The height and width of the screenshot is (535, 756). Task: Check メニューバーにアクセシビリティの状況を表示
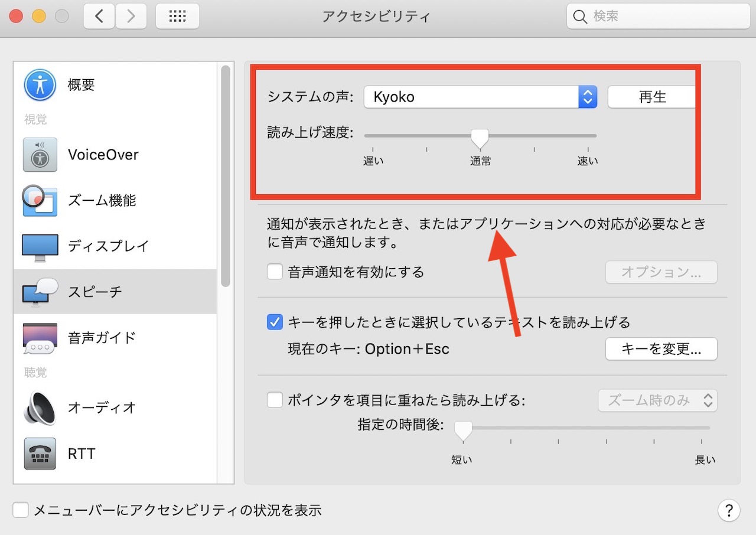[x=21, y=510]
